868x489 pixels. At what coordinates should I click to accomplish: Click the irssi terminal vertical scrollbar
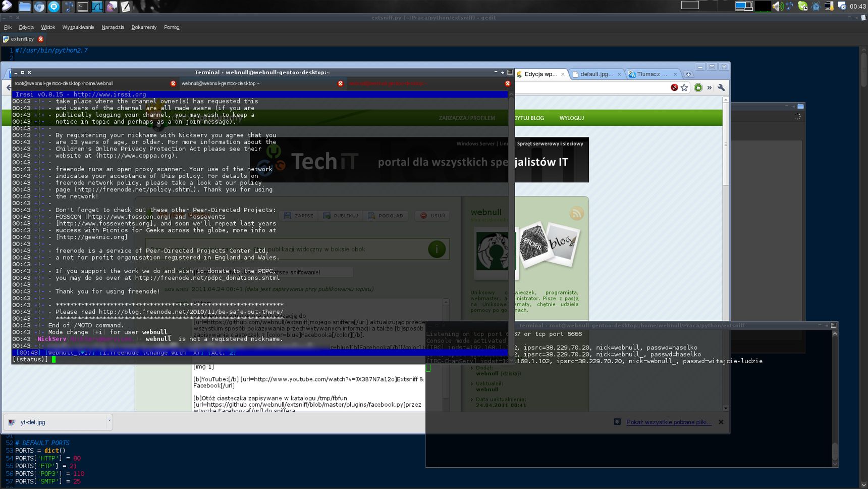pos(511,227)
